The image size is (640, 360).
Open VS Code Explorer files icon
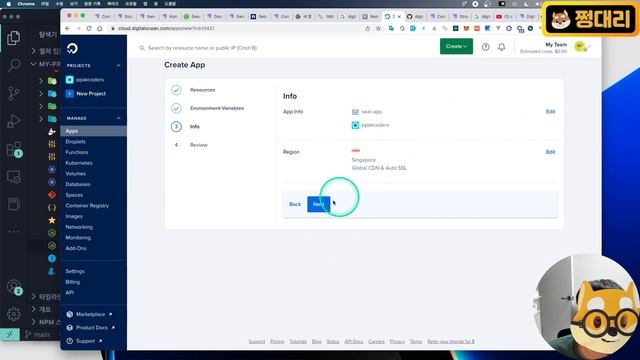point(13,38)
